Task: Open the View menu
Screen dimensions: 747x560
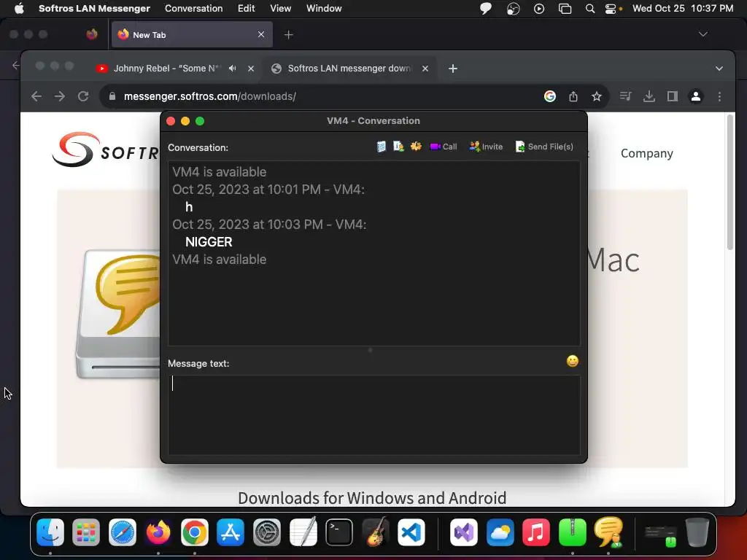Action: tap(281, 9)
